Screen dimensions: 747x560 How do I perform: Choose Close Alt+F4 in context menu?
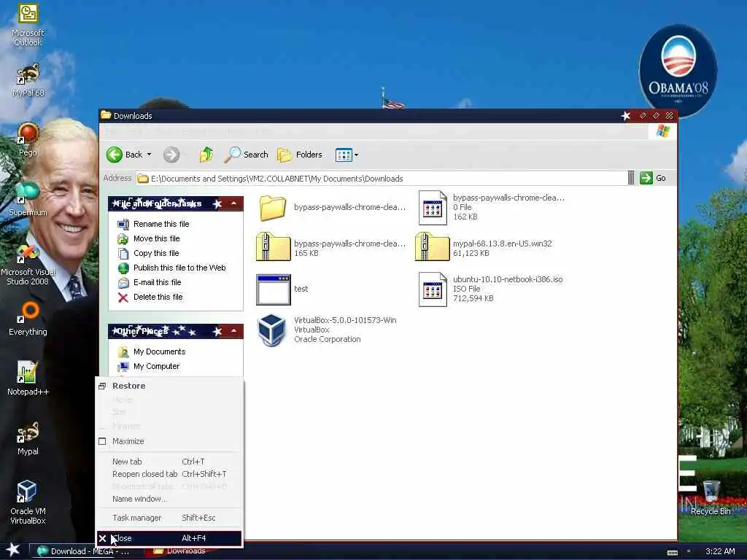click(x=169, y=538)
